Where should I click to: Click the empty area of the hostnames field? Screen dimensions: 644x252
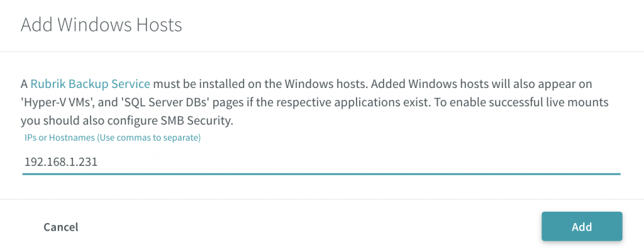coord(357,162)
